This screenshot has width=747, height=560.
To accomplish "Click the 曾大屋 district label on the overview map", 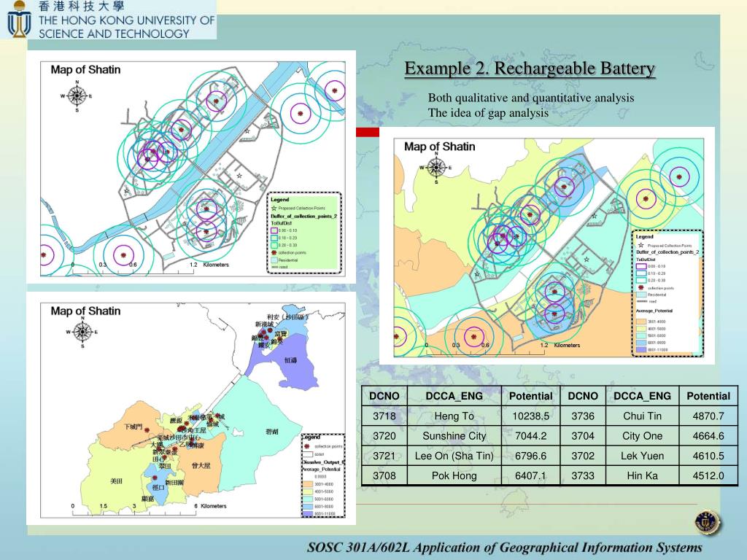I will pos(201,466).
